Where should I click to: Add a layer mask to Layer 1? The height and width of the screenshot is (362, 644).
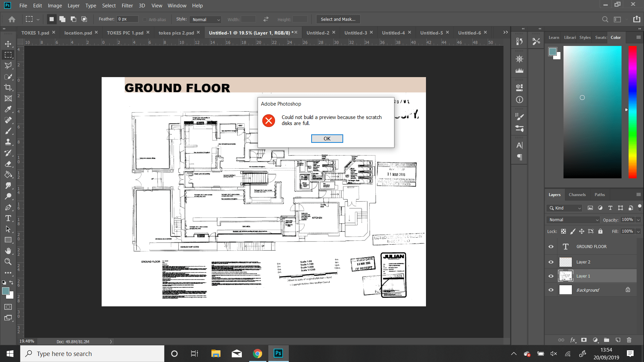(x=584, y=340)
